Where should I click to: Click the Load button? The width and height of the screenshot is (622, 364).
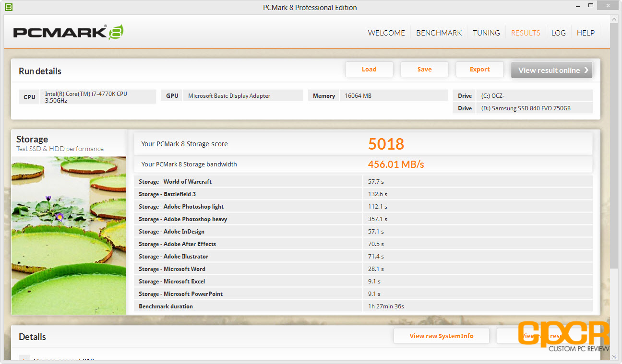(x=369, y=69)
